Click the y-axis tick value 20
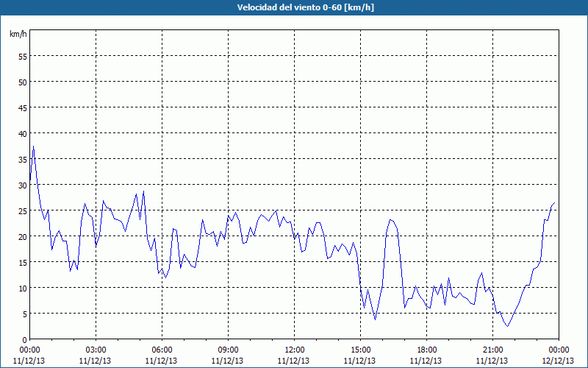Viewport: 588px width, 368px height. click(23, 236)
